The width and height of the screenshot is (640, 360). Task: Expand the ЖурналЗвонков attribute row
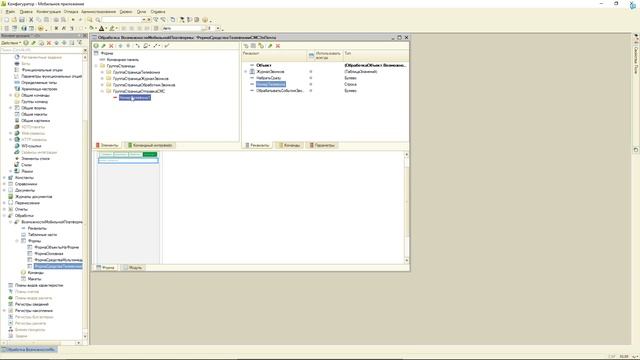(246, 71)
